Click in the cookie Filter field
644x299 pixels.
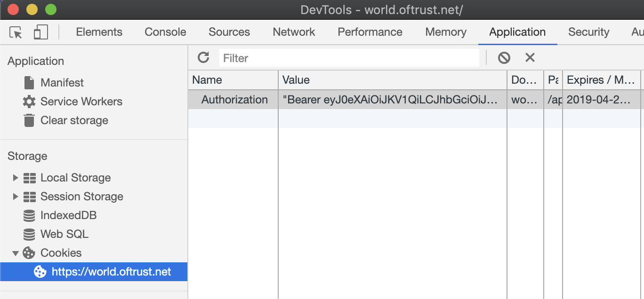pyautogui.click(x=348, y=58)
